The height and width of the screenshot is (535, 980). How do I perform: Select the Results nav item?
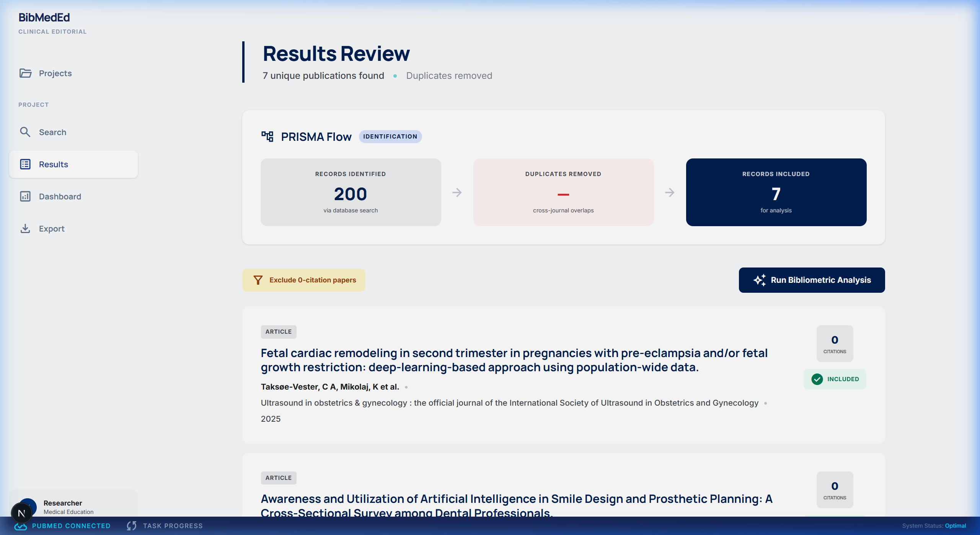click(x=73, y=164)
